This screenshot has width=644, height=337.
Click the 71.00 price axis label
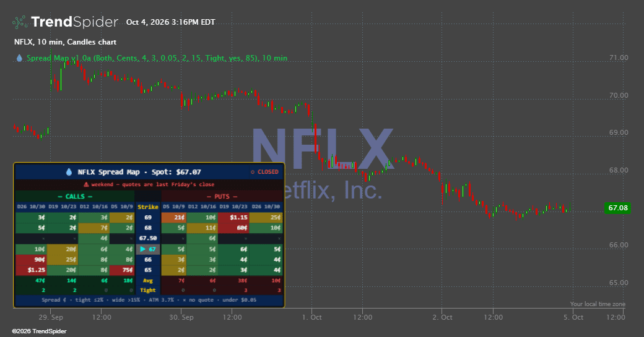click(x=619, y=58)
